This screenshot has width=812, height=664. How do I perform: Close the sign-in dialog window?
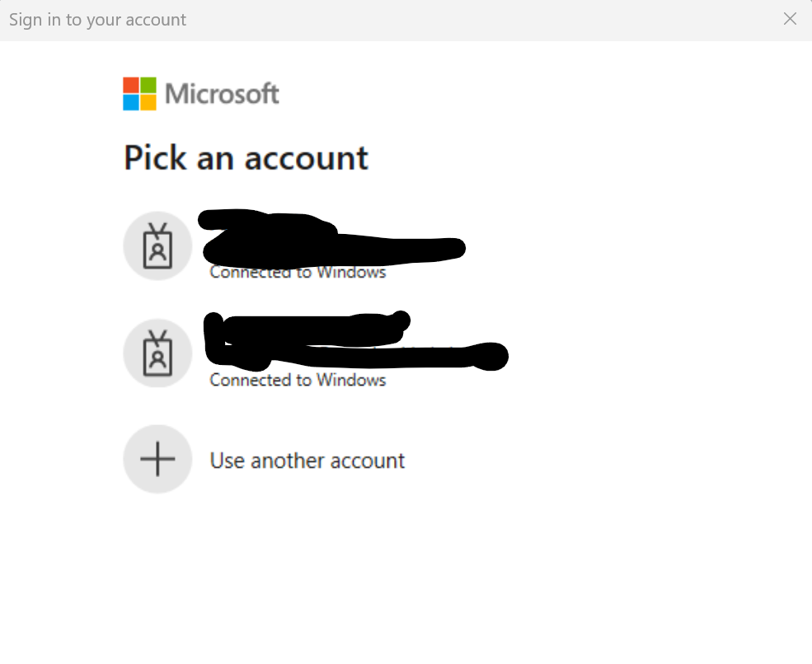pyautogui.click(x=790, y=19)
